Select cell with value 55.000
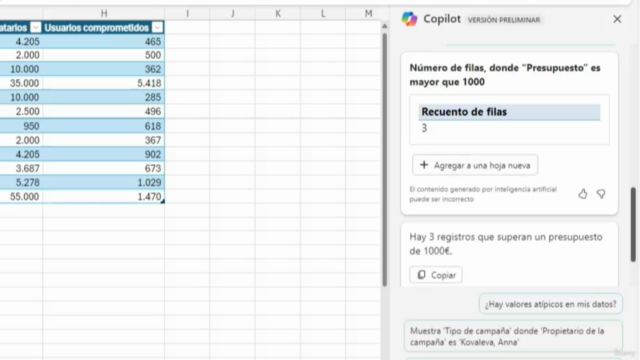640x360 pixels. click(21, 197)
